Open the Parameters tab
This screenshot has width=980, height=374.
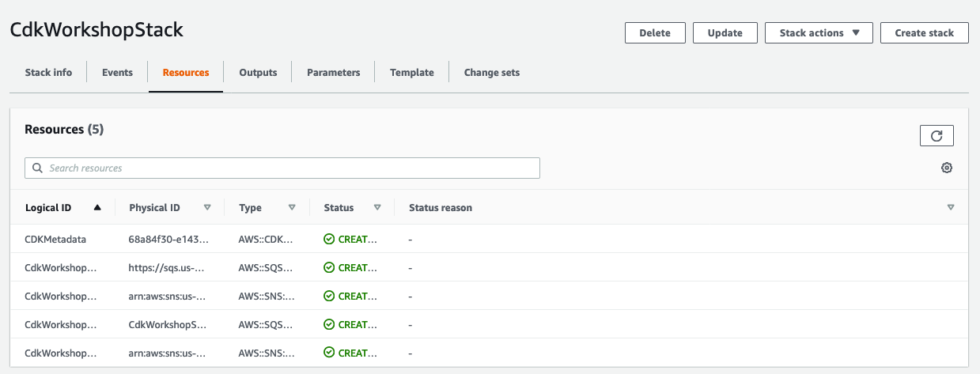334,72
